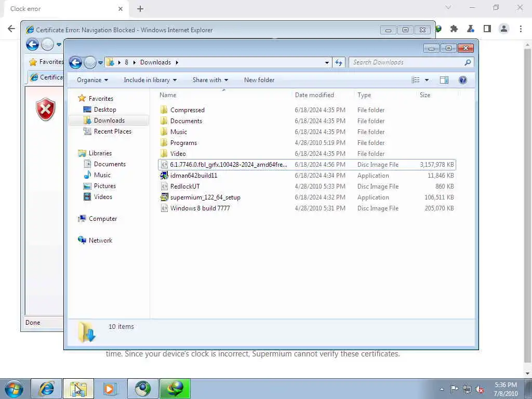The width and height of the screenshot is (532, 399).
Task: Toggle the preview pane
Action: pos(444,80)
